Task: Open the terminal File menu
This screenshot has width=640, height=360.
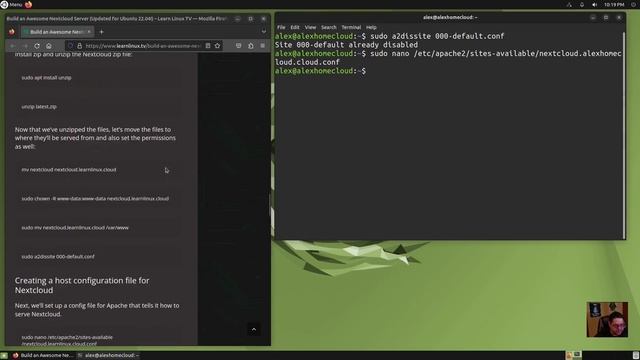Action: click(x=281, y=27)
